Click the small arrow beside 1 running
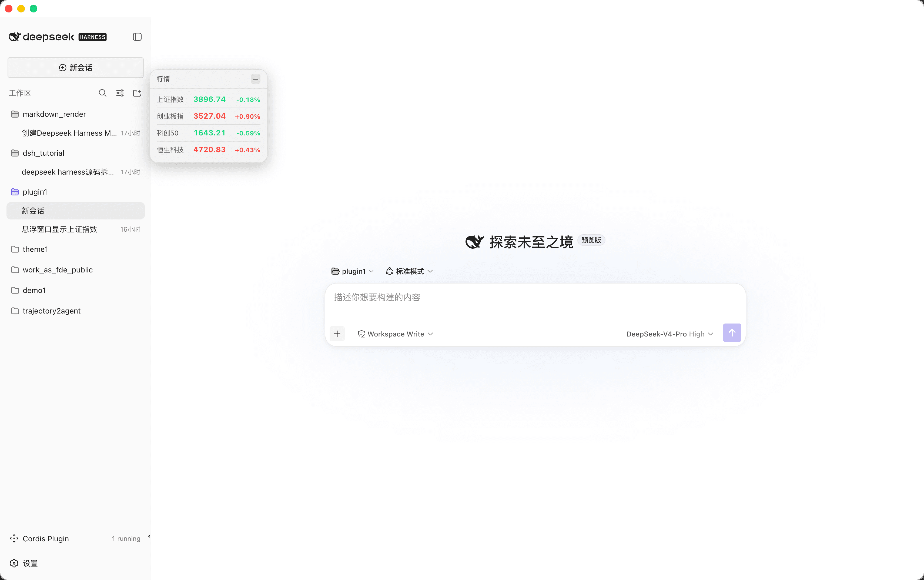The image size is (924, 580). coord(149,537)
